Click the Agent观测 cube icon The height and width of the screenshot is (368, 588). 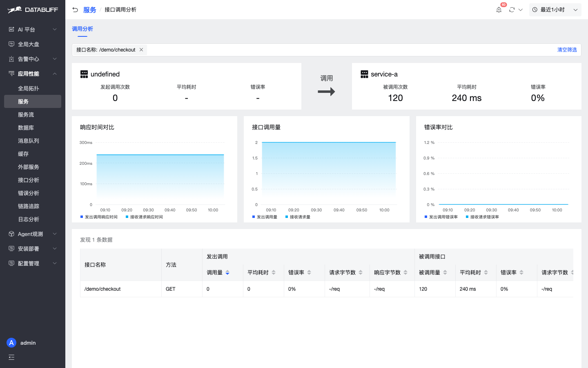pyautogui.click(x=11, y=234)
